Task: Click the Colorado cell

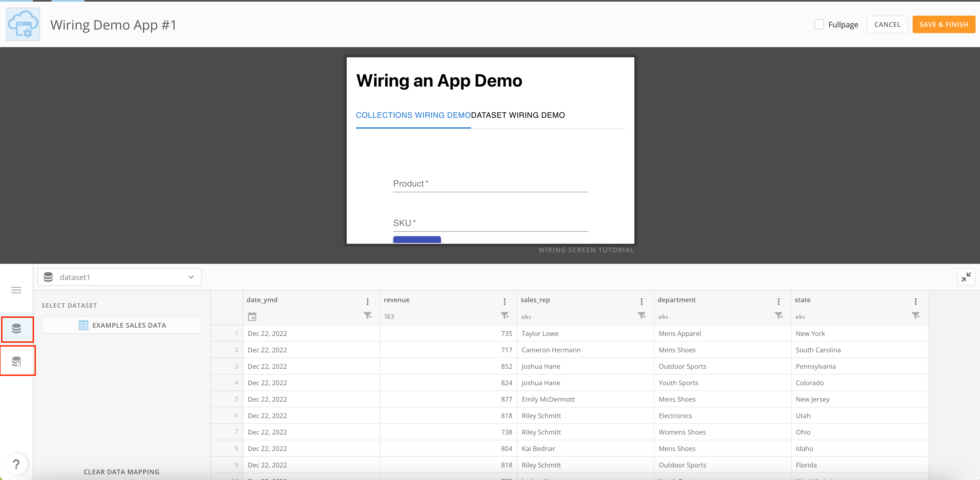Action: 859,383
